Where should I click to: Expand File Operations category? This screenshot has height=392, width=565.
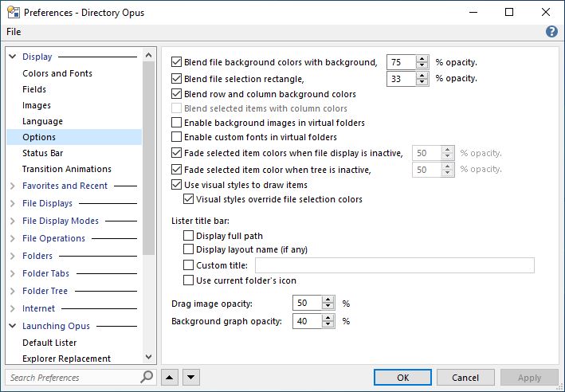click(13, 238)
